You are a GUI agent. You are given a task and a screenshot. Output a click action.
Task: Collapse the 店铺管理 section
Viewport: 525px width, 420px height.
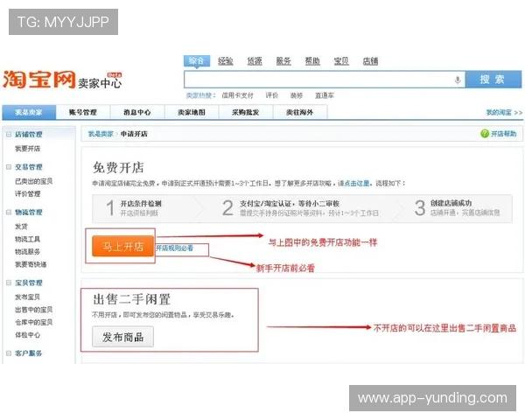[9, 134]
